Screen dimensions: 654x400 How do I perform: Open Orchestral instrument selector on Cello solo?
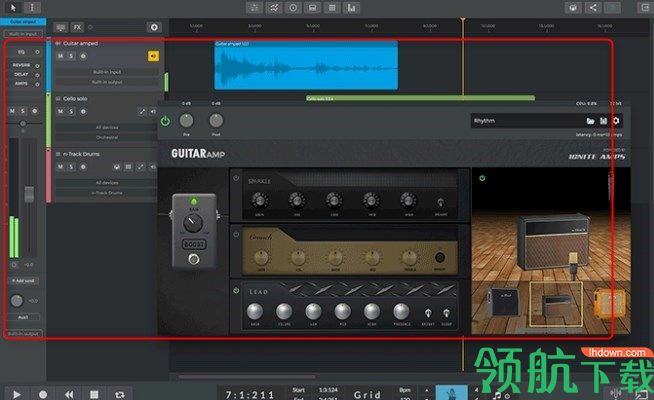pyautogui.click(x=107, y=137)
